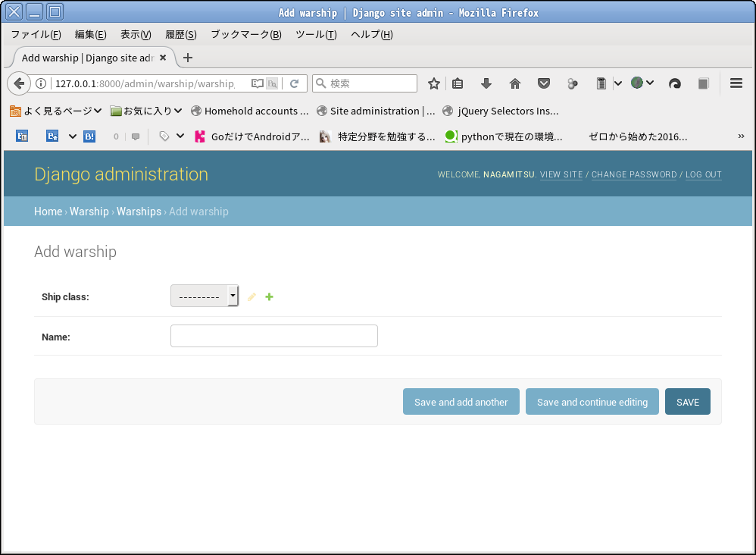Open the Firefox hamburger menu
This screenshot has width=756, height=555.
(736, 83)
